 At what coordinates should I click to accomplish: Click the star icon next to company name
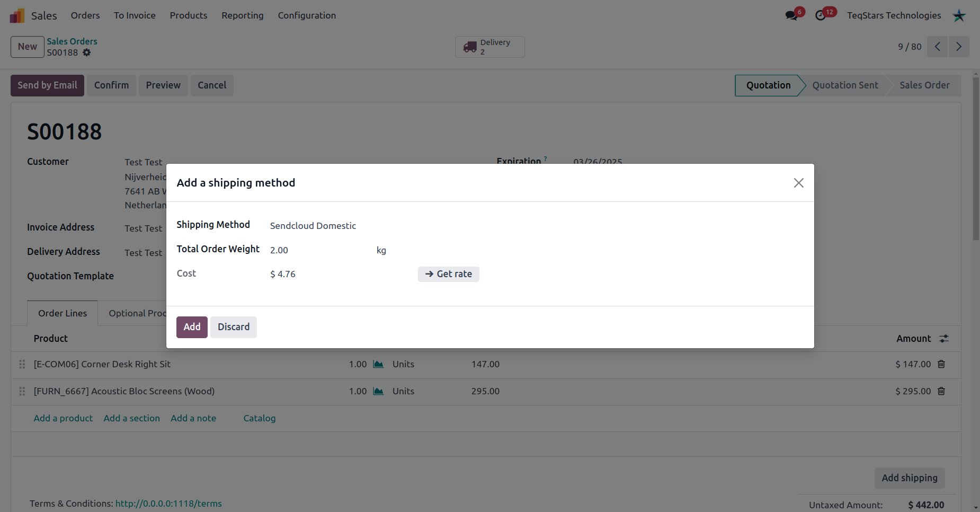pyautogui.click(x=959, y=15)
